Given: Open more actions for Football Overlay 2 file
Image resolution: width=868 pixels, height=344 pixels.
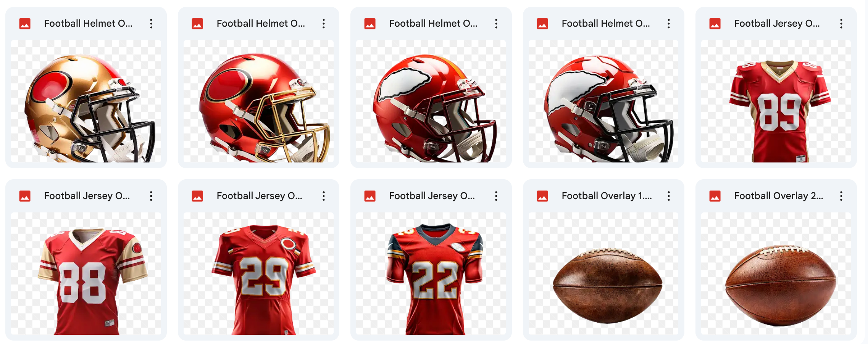Looking at the screenshot, I should click(841, 196).
